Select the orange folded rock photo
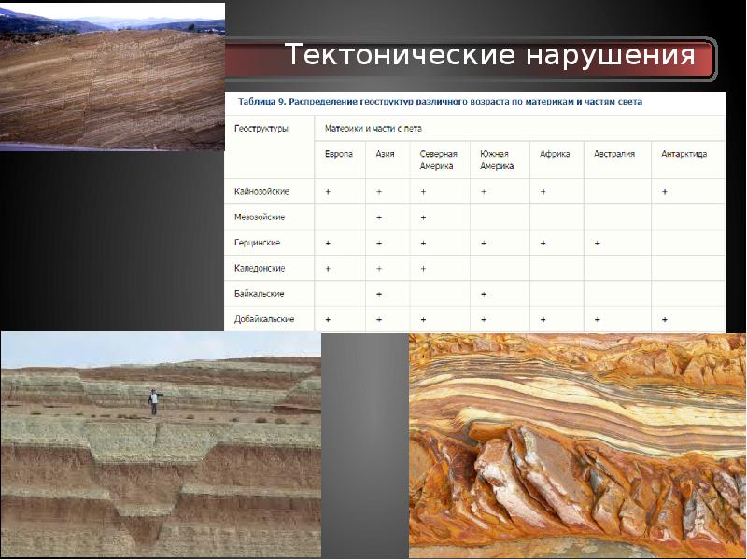The width and height of the screenshot is (747, 560). pyautogui.click(x=577, y=446)
